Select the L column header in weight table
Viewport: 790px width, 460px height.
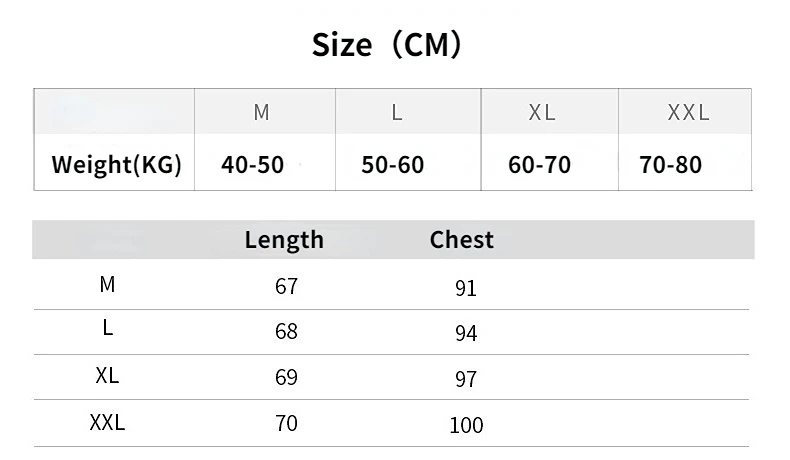(397, 112)
